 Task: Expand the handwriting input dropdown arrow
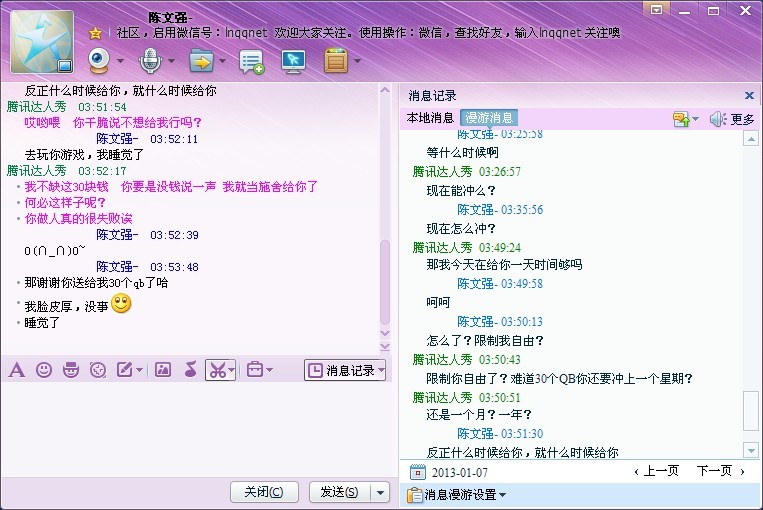(140, 371)
